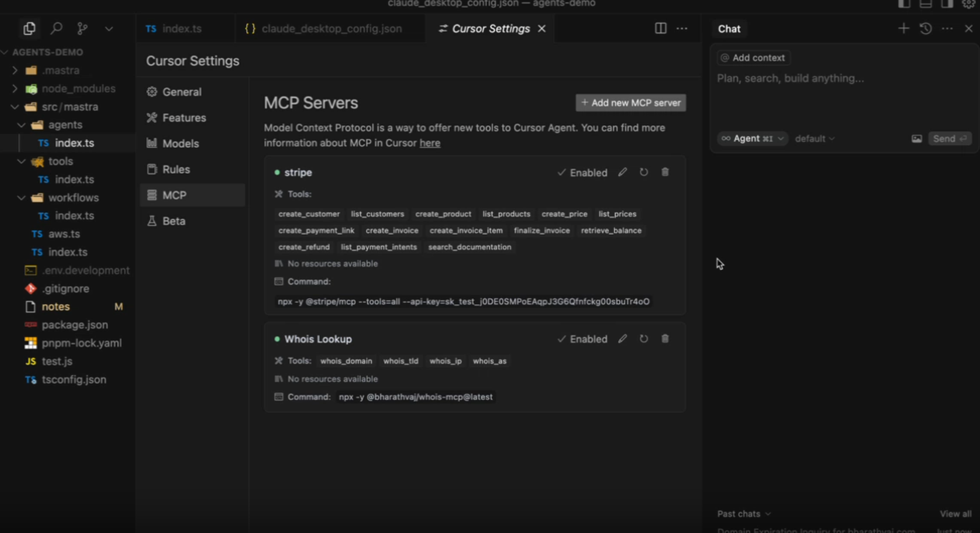
Task: Click Add new MCP server button
Action: click(x=631, y=103)
